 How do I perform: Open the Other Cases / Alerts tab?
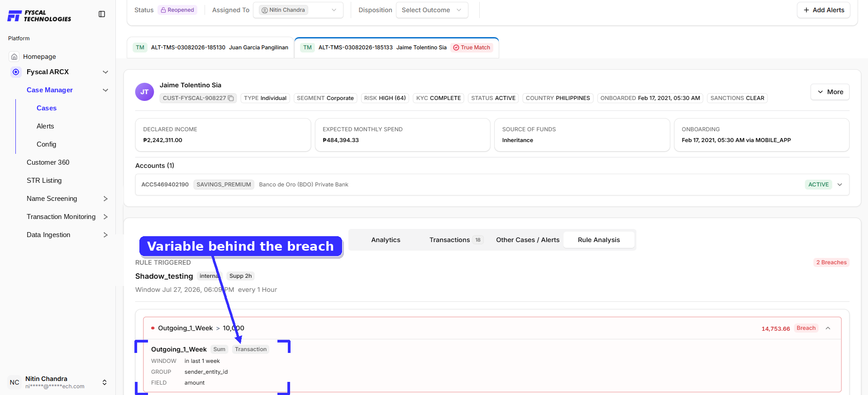pos(528,240)
